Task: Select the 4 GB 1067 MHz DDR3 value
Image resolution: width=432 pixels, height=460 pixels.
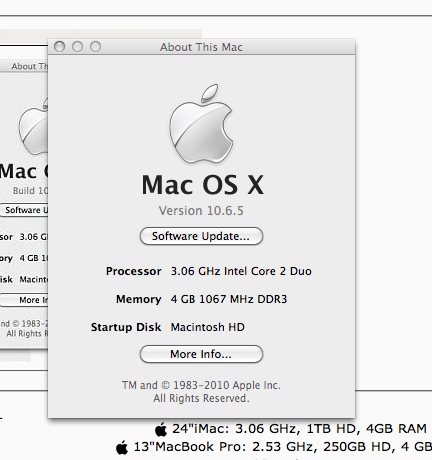Action: coord(229,299)
